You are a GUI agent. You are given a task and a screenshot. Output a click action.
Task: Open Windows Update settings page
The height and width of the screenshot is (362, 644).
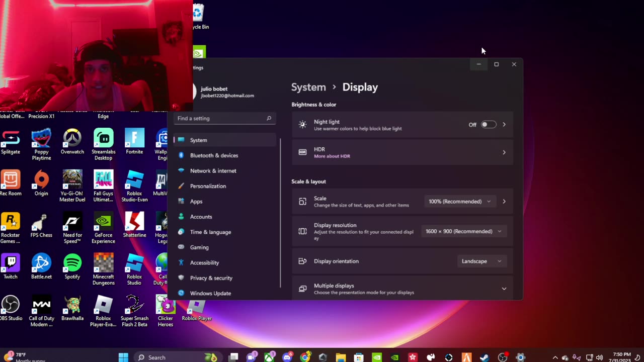(210, 293)
